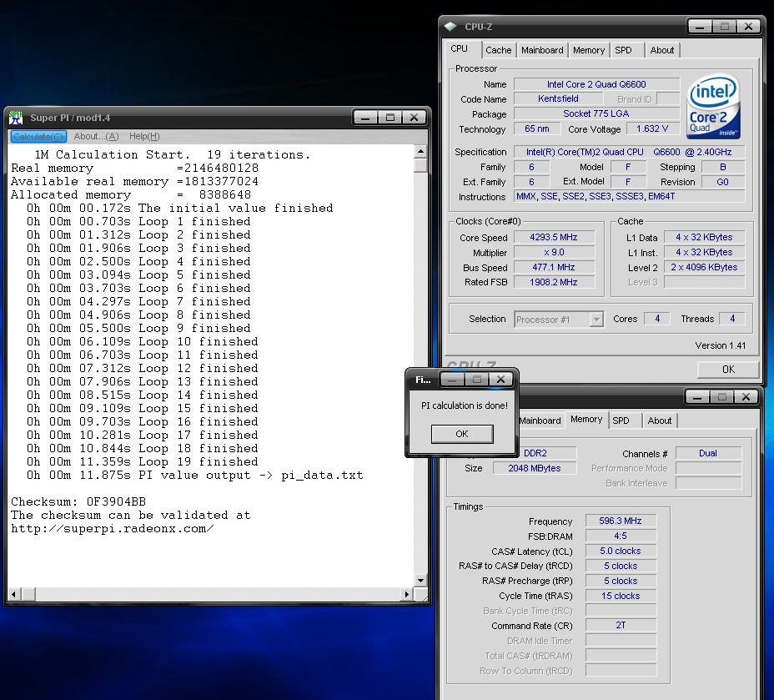Select the CPU tab in top CPU-Z window
The width and height of the screenshot is (774, 700).
[x=459, y=48]
